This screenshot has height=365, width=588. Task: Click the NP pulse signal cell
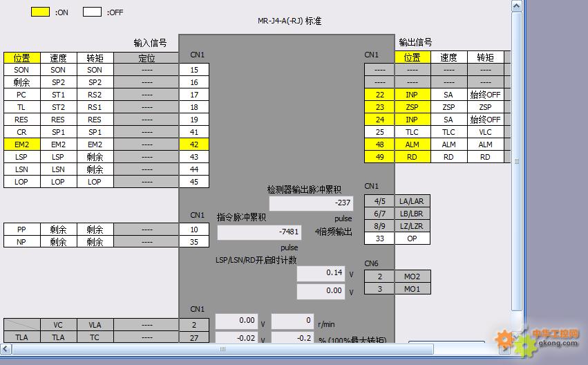(x=21, y=241)
